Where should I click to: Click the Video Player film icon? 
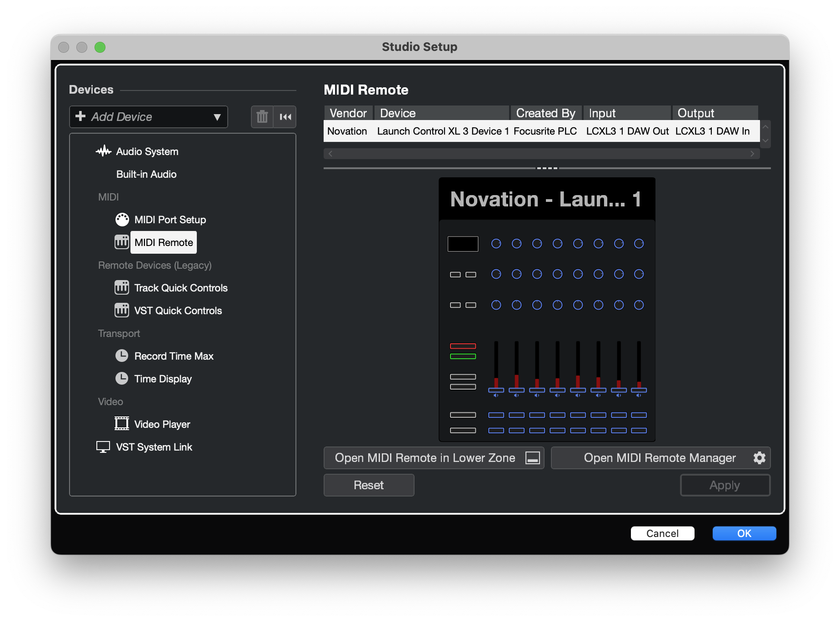pyautogui.click(x=122, y=424)
